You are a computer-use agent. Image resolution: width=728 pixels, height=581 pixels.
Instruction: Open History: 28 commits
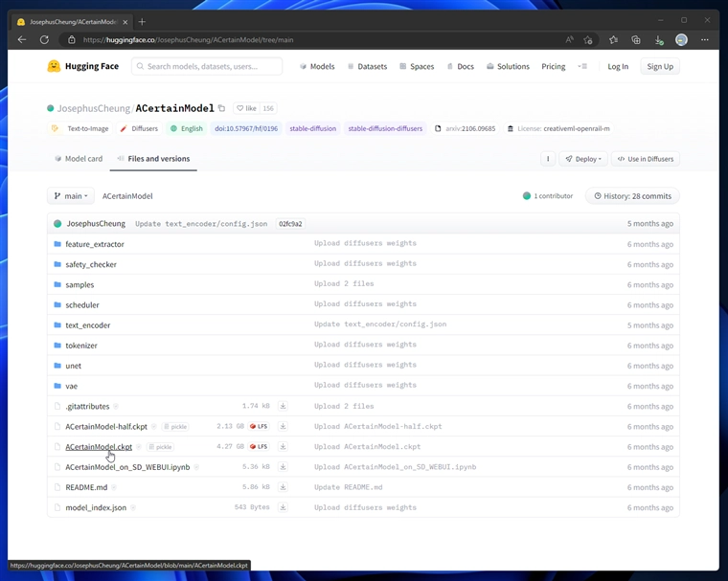coord(632,196)
